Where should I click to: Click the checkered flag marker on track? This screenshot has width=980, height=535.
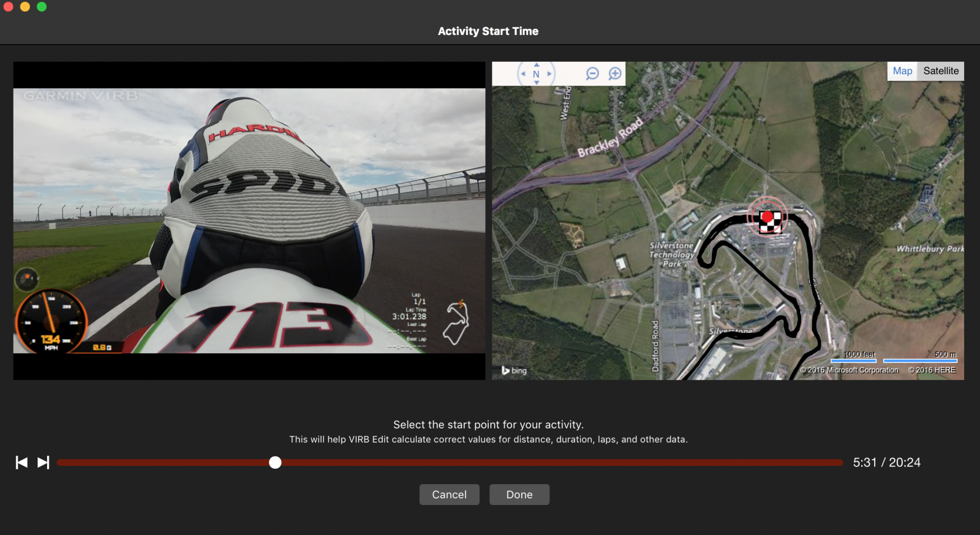point(769,222)
